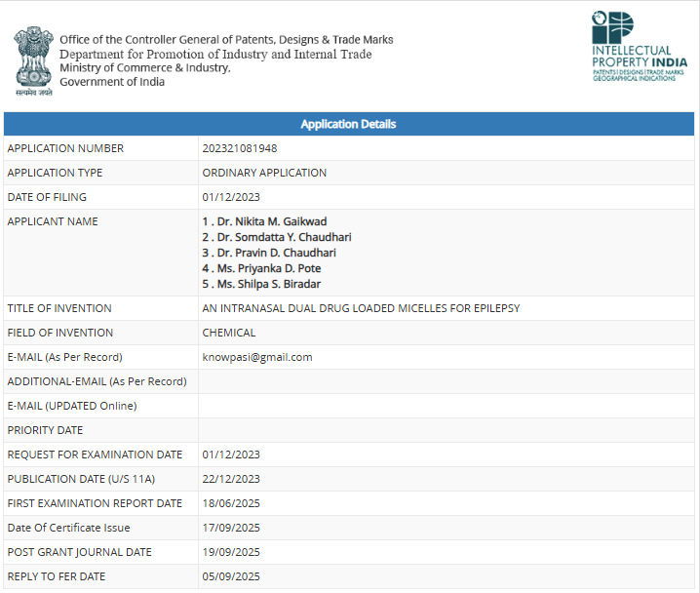The width and height of the screenshot is (700, 593).
Task: Click the PUBLICATION DATE (U/S 11A) label
Action: 81,479
